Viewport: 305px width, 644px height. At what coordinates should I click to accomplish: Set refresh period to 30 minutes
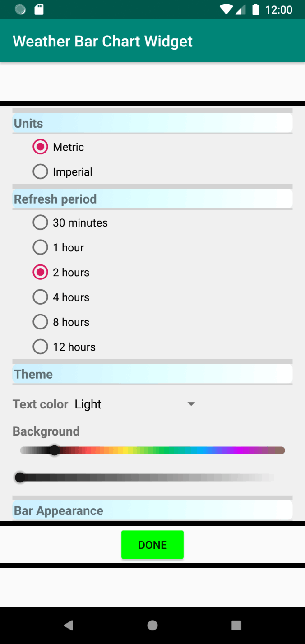[41, 223]
